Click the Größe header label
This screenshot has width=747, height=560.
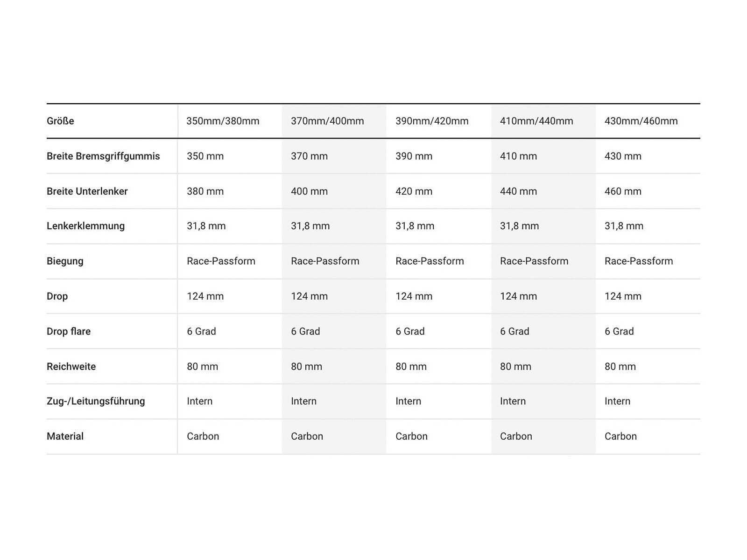click(60, 121)
